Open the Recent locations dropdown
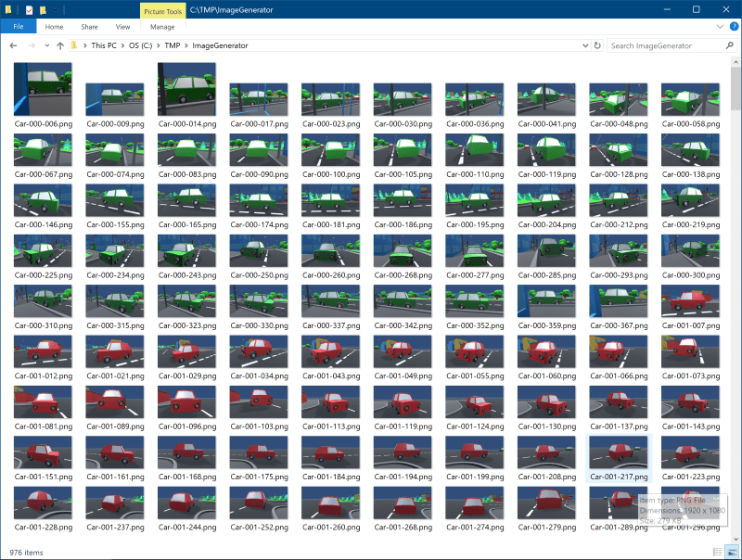 [x=47, y=45]
